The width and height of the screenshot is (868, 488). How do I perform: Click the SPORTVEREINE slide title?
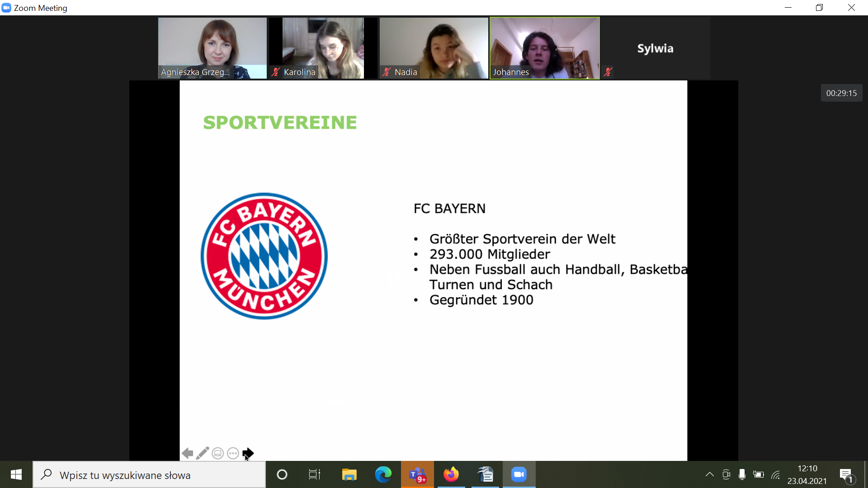point(280,122)
